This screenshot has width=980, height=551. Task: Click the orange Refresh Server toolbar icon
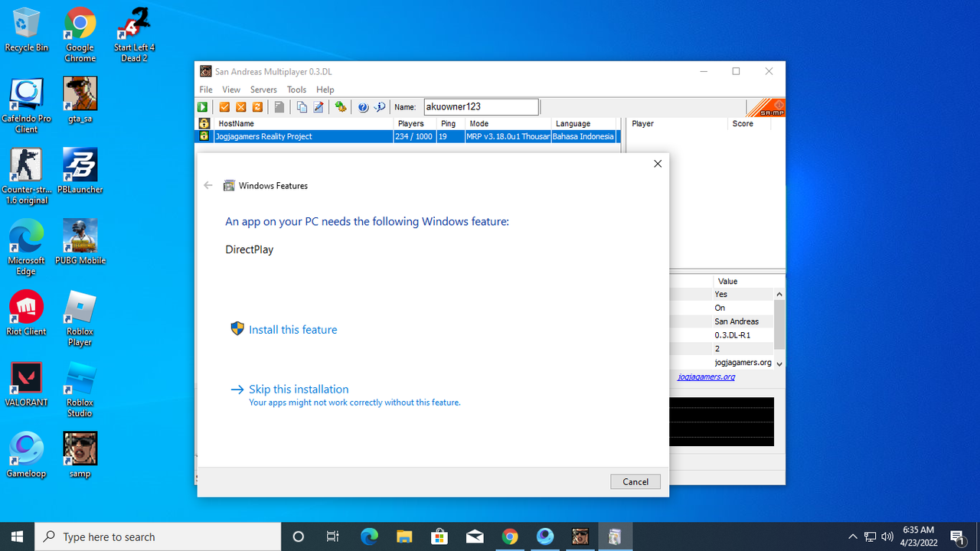[x=257, y=108]
